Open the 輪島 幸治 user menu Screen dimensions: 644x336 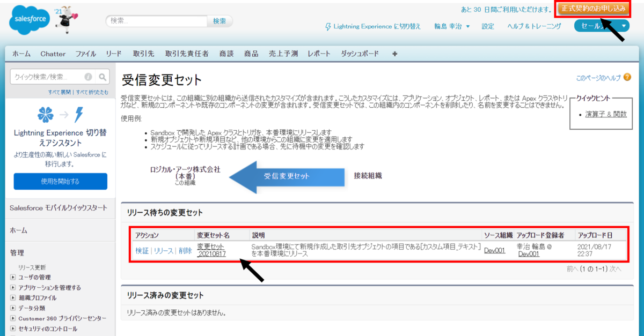click(x=452, y=26)
